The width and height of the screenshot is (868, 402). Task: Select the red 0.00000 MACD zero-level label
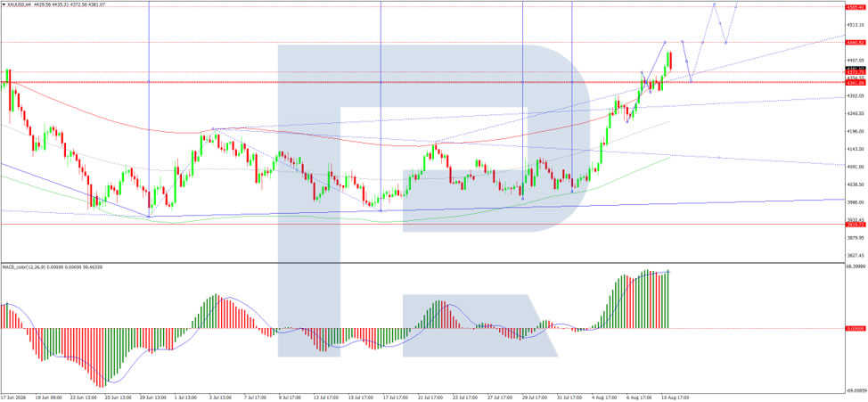pos(856,328)
